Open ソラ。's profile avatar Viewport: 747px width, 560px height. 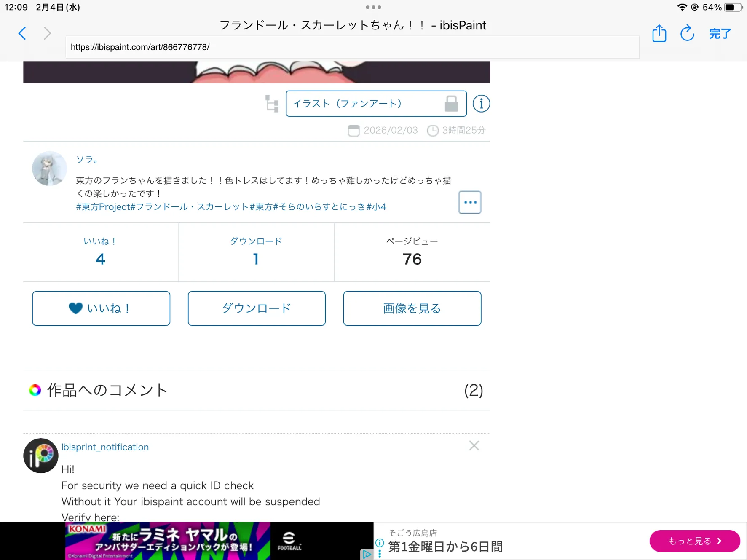coord(49,169)
